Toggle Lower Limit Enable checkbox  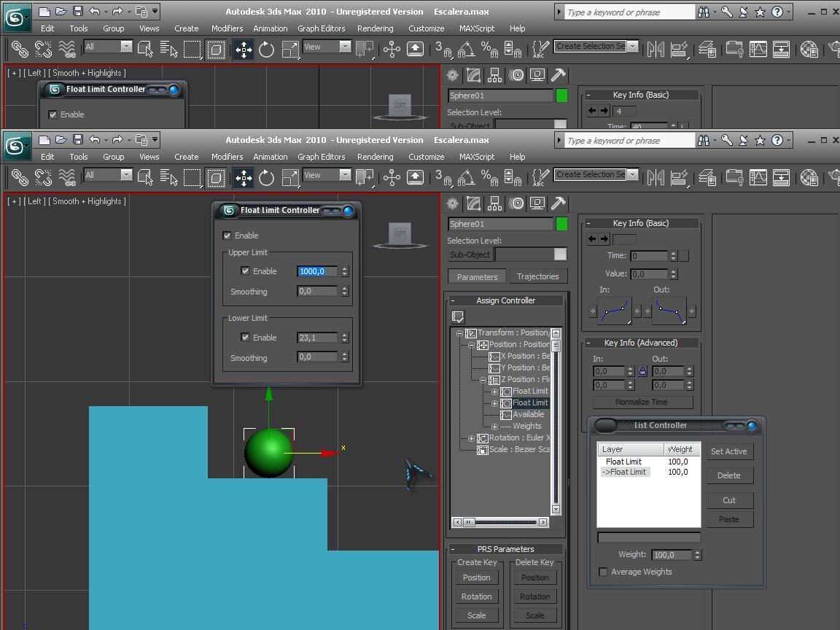tap(245, 337)
